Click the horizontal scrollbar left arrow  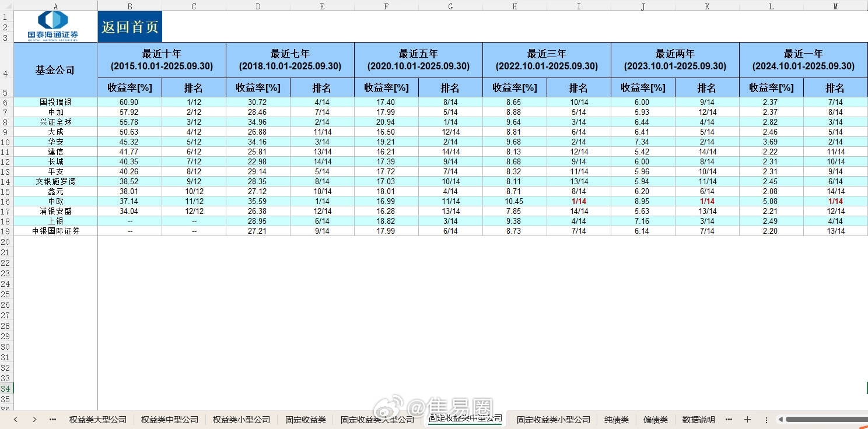779,419
